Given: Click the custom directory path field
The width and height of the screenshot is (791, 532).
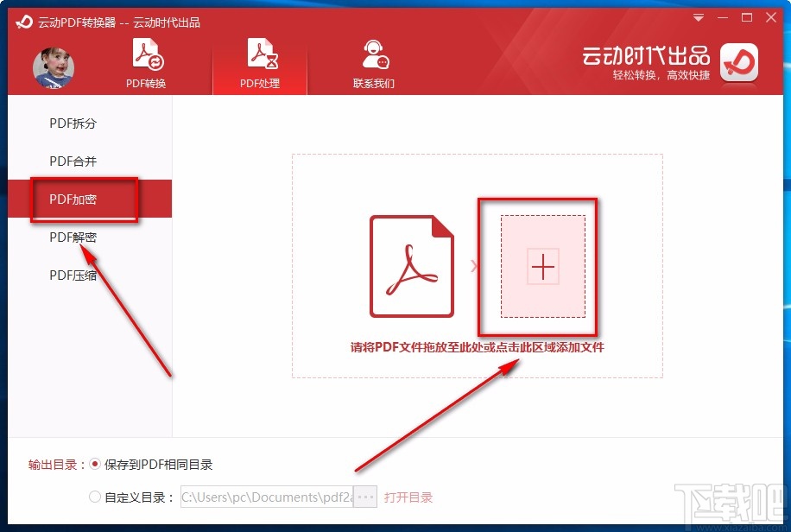Looking at the screenshot, I should (268, 497).
